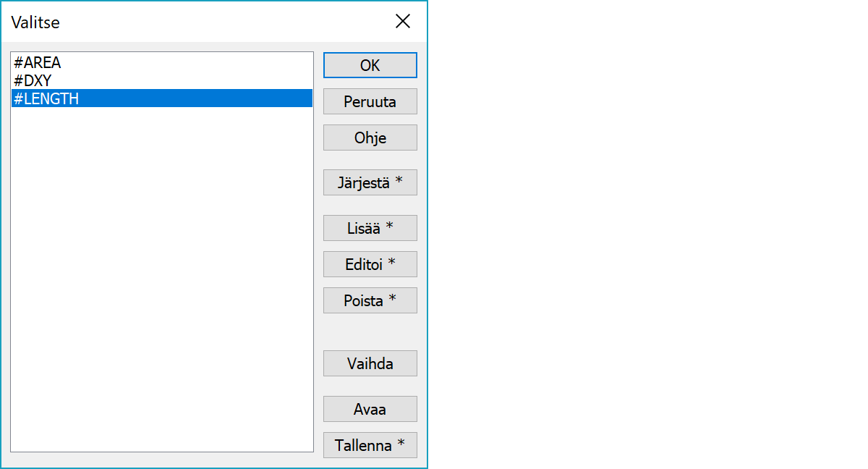
Task: Sort the list with Järjestä
Action: (x=370, y=182)
